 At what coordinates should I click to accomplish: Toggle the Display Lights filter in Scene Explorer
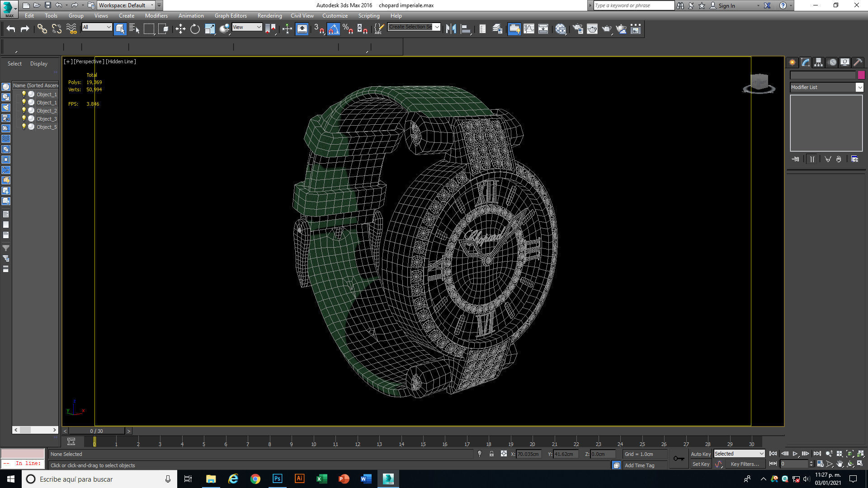click(x=6, y=108)
